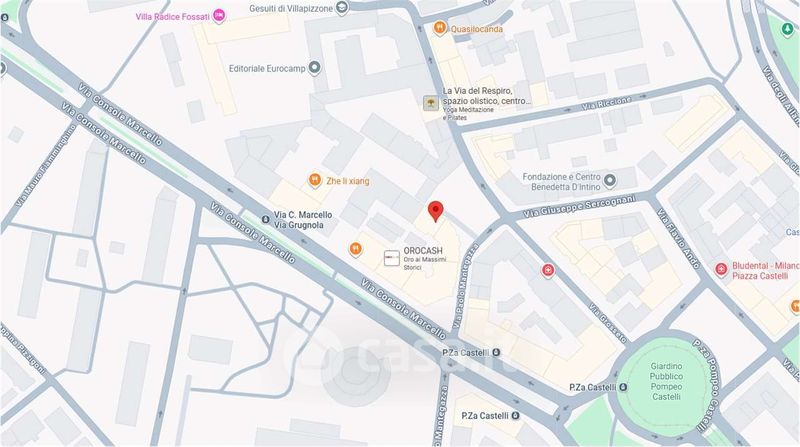This screenshot has width=800, height=447.
Task: Click the orange restaurant icon beside OROCASH
Action: tap(356, 249)
